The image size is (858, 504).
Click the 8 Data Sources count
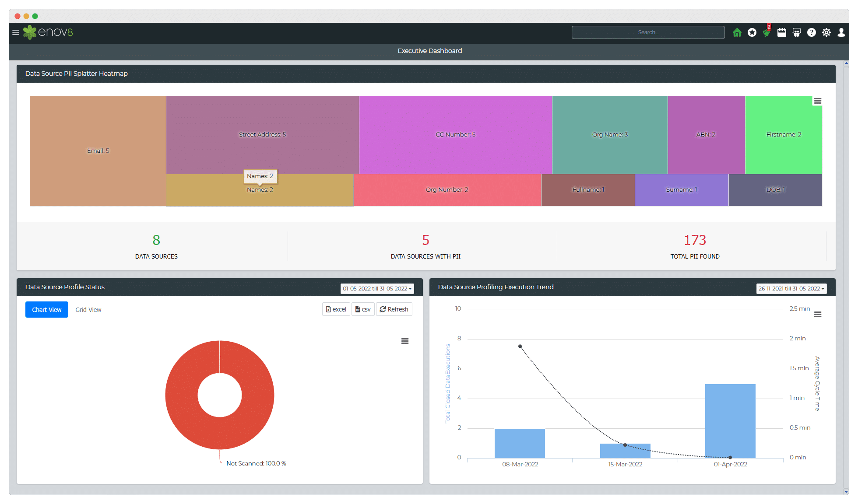pyautogui.click(x=156, y=240)
